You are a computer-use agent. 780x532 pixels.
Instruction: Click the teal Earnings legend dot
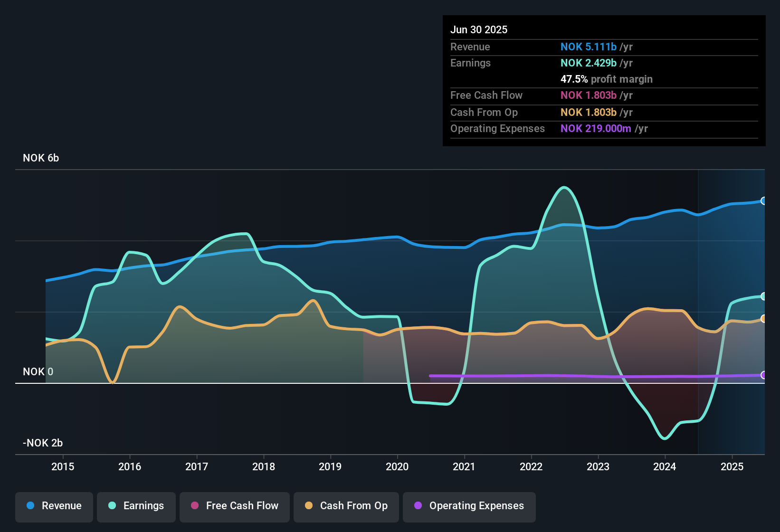coord(112,506)
